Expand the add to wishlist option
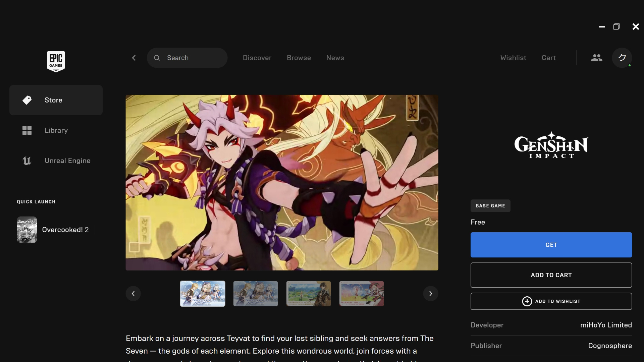Image resolution: width=644 pixels, height=362 pixels. [551, 301]
